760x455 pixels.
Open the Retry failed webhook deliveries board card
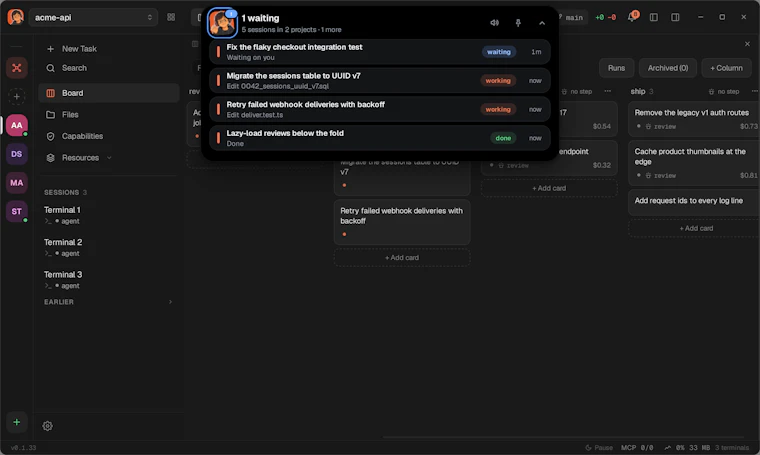[402, 222]
